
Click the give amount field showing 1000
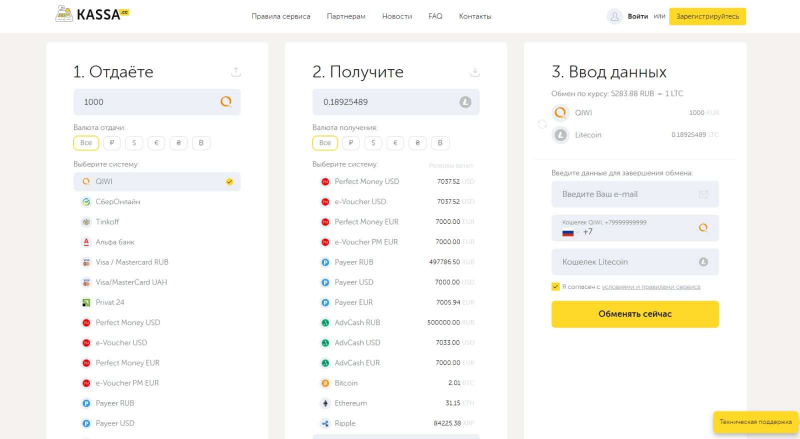coord(157,102)
